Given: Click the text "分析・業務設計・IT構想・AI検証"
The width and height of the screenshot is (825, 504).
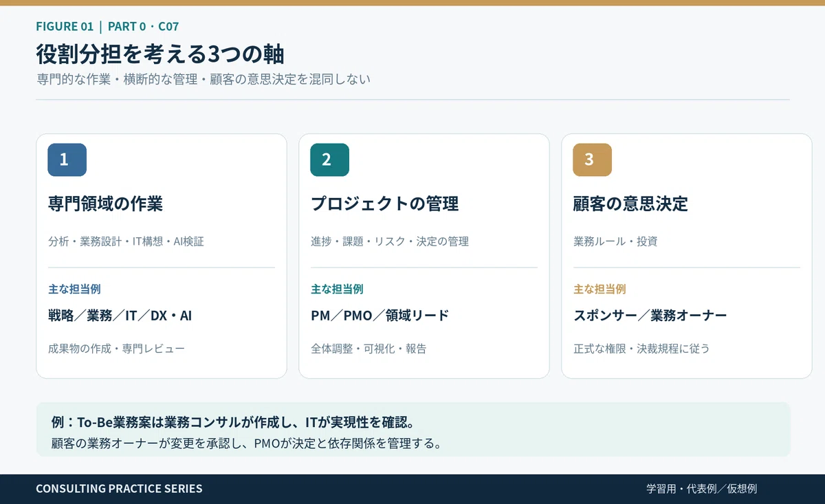Looking at the screenshot, I should coord(126,241).
